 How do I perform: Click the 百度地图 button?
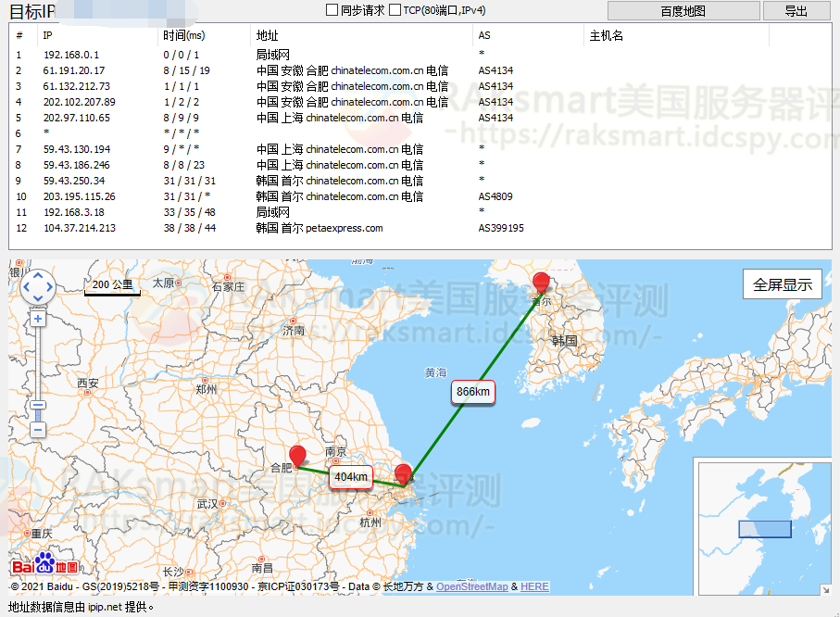coord(683,11)
